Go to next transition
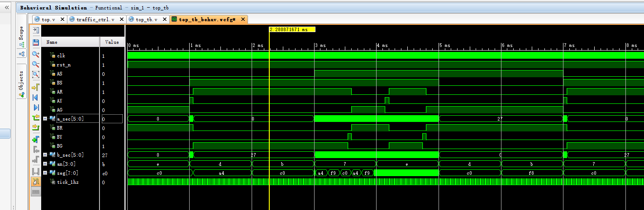644x210 pixels. pyautogui.click(x=36, y=128)
